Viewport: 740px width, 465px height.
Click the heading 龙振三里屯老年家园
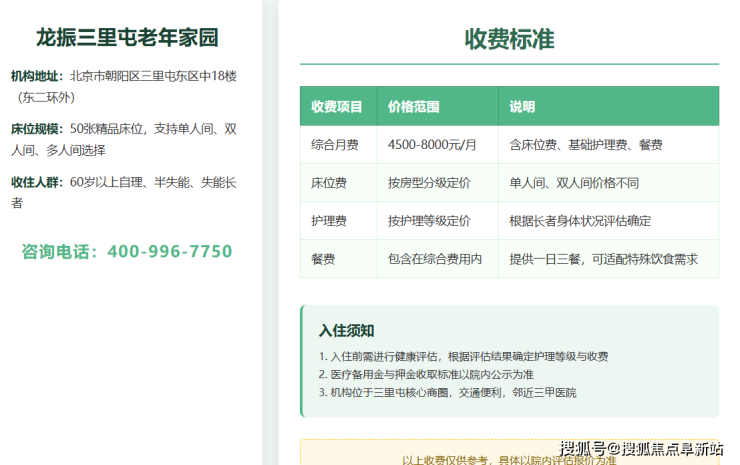tap(127, 38)
